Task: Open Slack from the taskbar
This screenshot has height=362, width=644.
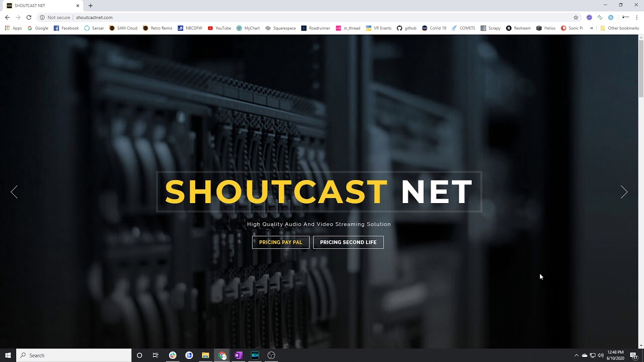Action: pyautogui.click(x=173, y=355)
